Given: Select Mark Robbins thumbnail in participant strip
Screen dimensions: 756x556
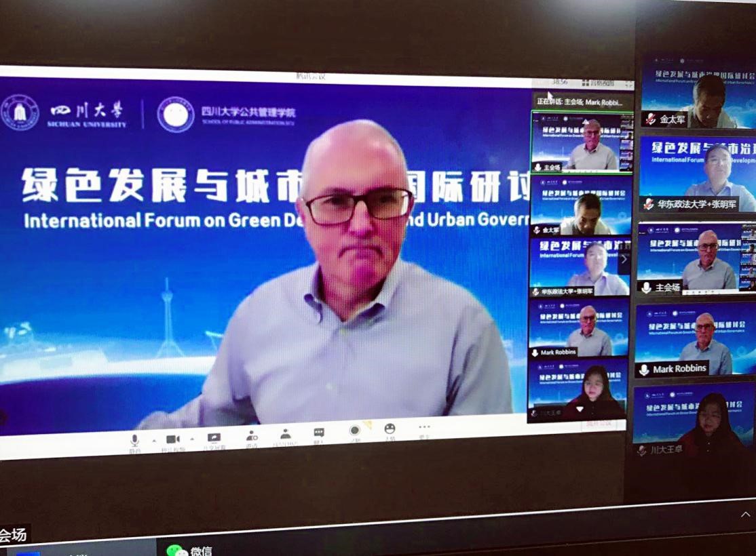Looking at the screenshot, I should click(x=579, y=327).
